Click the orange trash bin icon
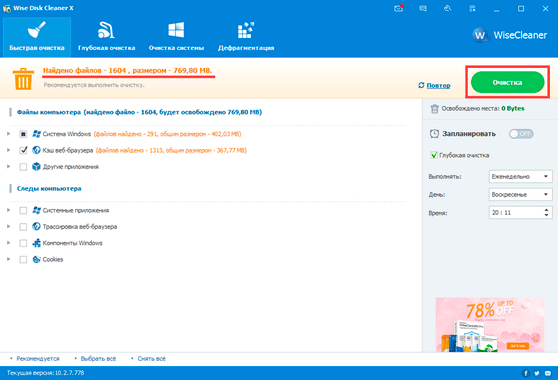Viewport: 558px width, 380px height. click(23, 79)
